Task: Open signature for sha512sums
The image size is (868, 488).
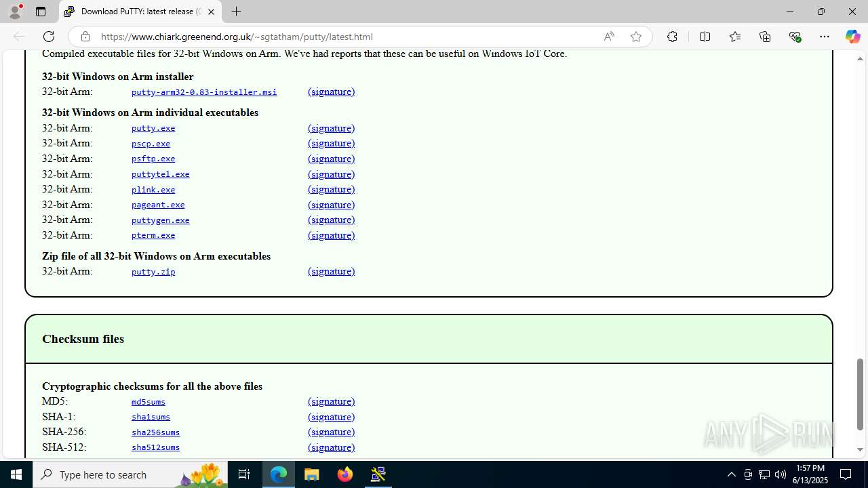Action: (331, 447)
